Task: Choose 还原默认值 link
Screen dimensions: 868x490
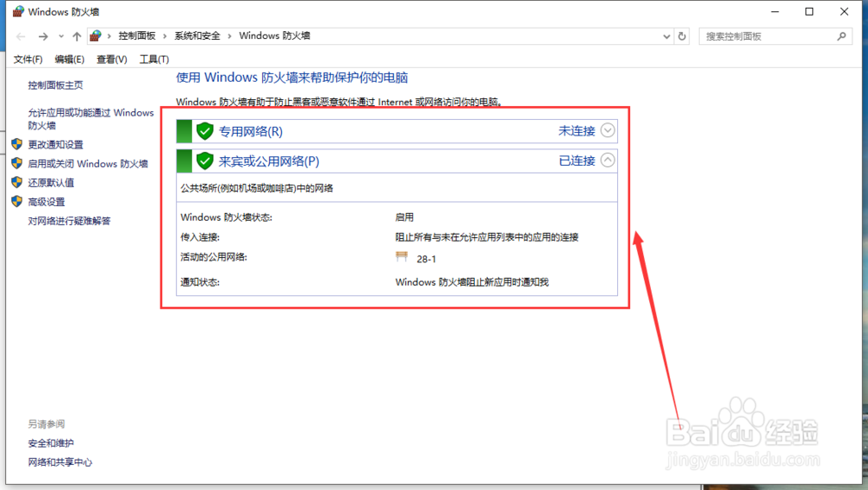Action: 51,183
